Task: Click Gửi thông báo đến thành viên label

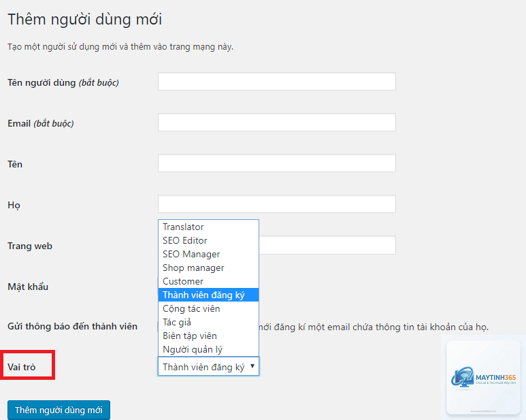Action: [72, 327]
